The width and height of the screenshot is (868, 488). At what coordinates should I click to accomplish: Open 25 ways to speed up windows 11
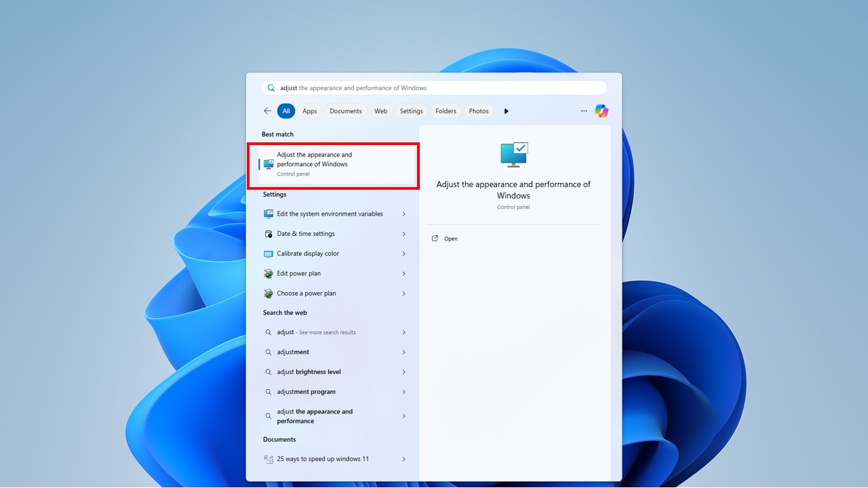point(323,459)
